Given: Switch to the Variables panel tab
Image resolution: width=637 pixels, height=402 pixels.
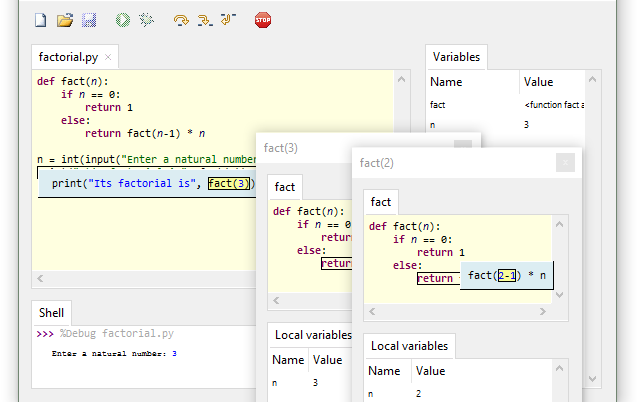Looking at the screenshot, I should click(456, 57).
